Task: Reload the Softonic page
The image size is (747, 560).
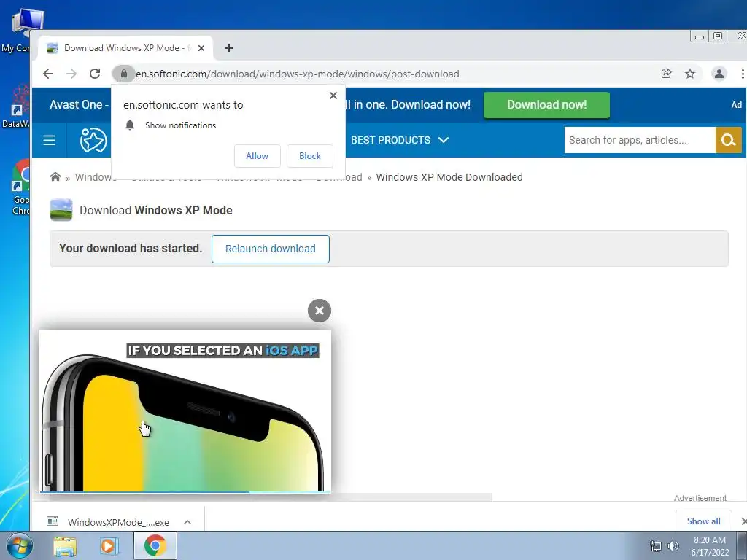Action: (x=95, y=74)
